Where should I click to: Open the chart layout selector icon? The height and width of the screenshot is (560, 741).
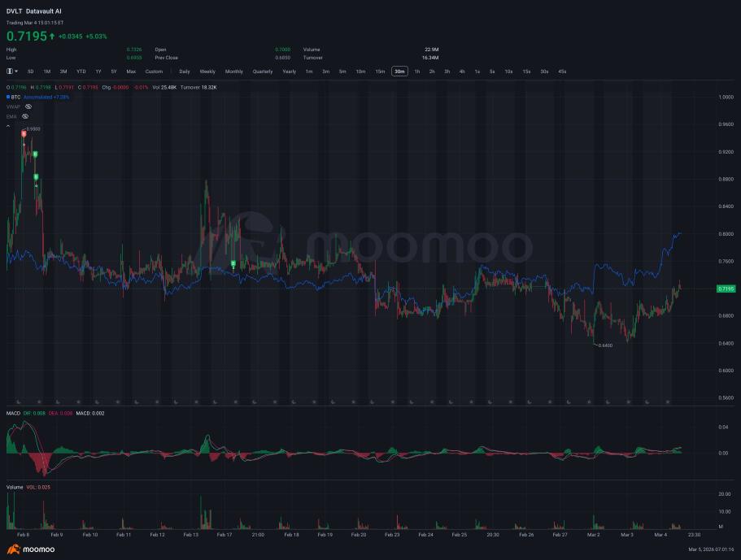[10, 72]
